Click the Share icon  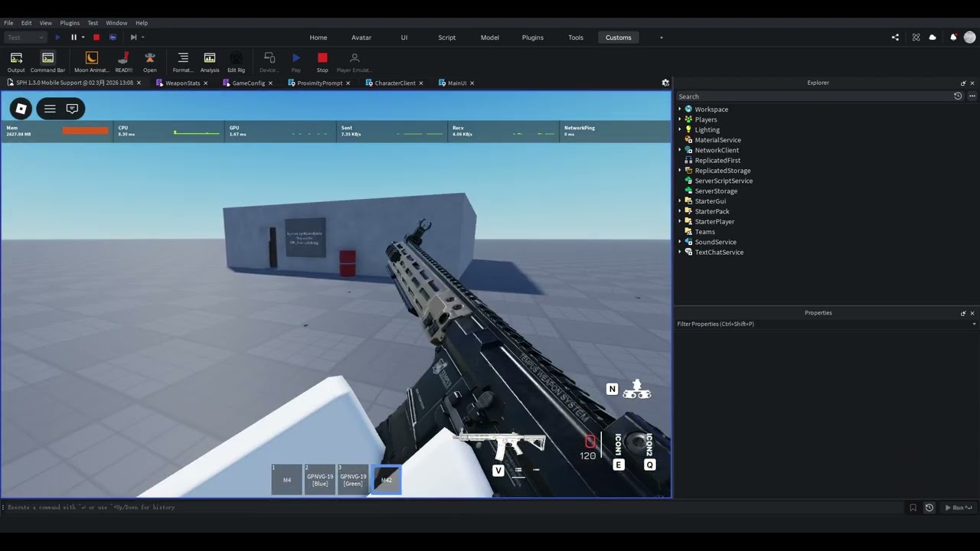(895, 37)
